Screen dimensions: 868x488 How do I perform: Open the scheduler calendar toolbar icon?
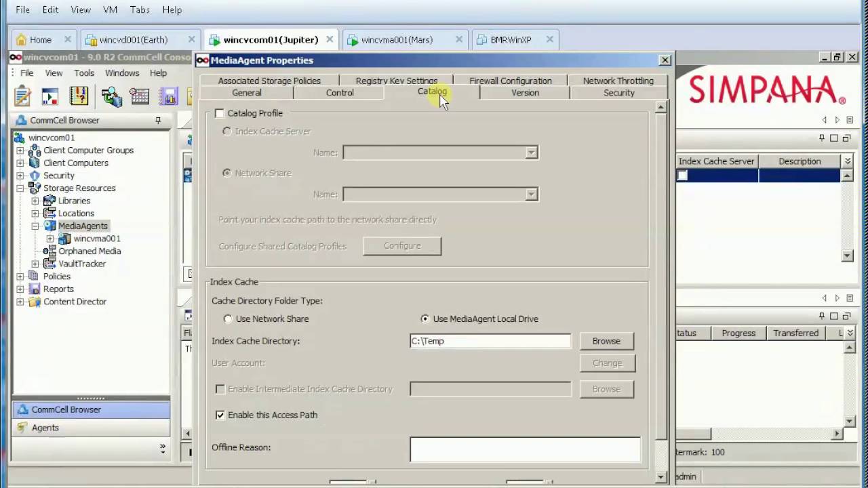(x=140, y=96)
